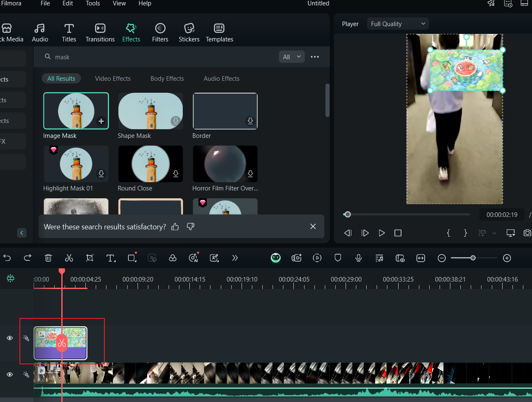Open the Full Quality dropdown

pos(398,24)
